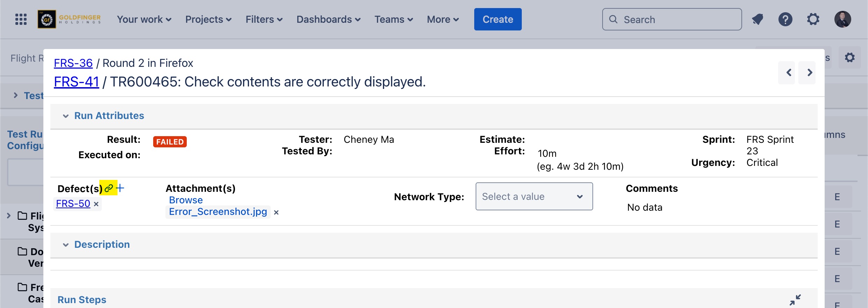Open the FRS-41 issue link
This screenshot has height=308, width=868.
pyautogui.click(x=76, y=82)
